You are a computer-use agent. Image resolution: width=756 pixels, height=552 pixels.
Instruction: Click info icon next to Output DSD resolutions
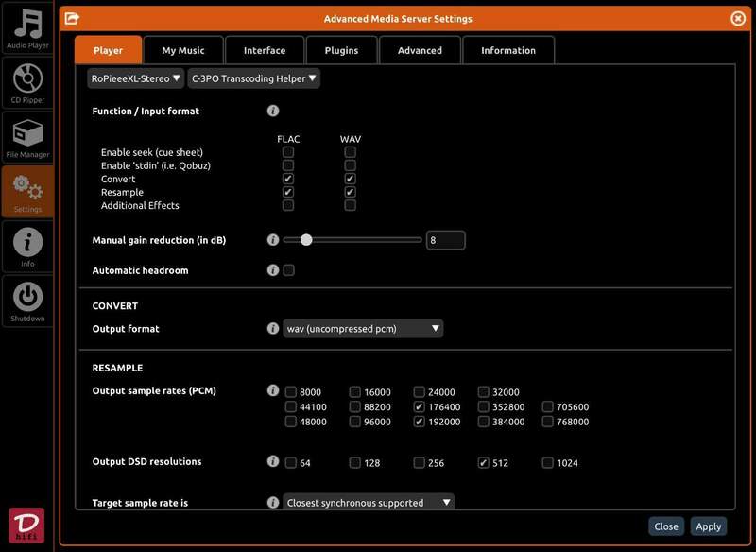coord(273,462)
